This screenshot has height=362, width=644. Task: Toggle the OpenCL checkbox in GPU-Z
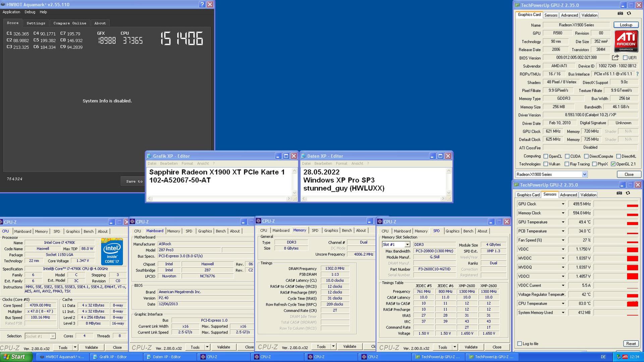(546, 156)
